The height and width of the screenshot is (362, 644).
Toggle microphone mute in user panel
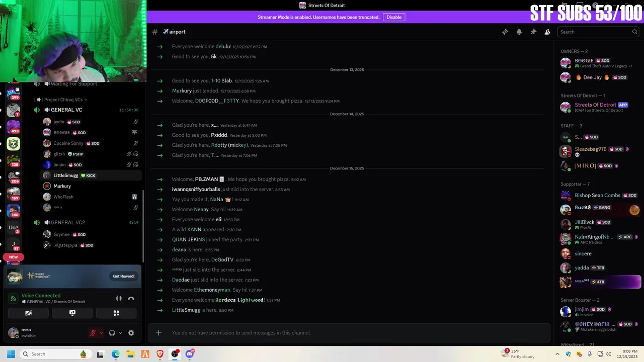pyautogui.click(x=93, y=333)
